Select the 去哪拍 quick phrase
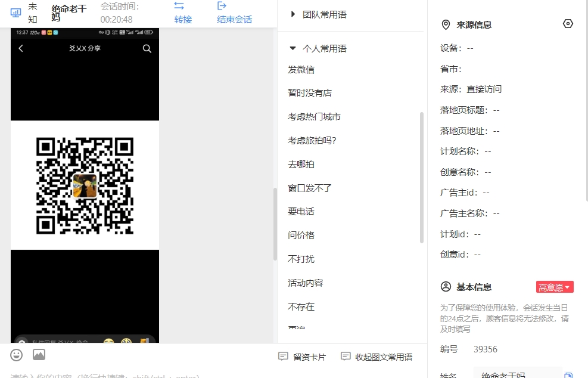The width and height of the screenshot is (588, 378). tap(301, 165)
